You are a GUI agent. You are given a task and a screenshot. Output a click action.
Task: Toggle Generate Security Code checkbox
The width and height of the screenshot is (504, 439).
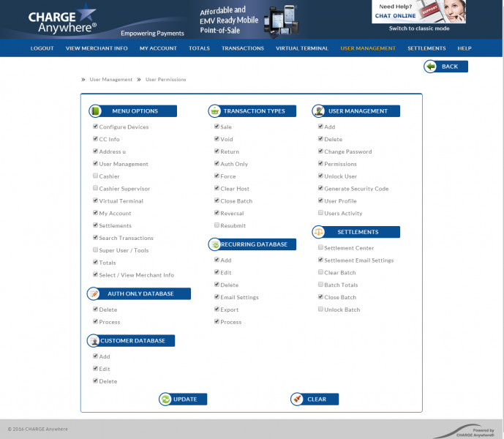point(321,188)
